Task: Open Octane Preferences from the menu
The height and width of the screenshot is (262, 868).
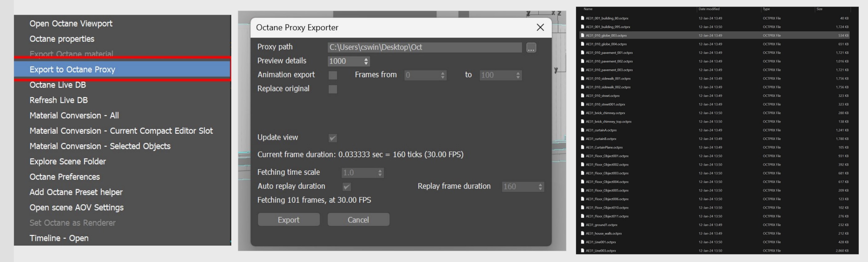Action: coord(65,177)
